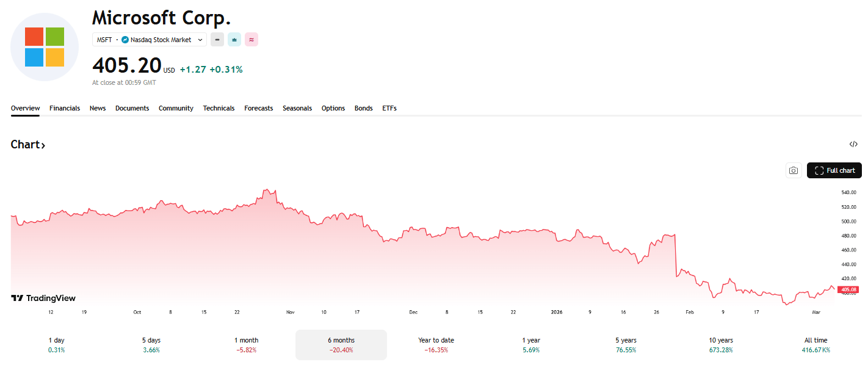The width and height of the screenshot is (868, 370).
Task: Select the Year to date range
Action: [436, 345]
